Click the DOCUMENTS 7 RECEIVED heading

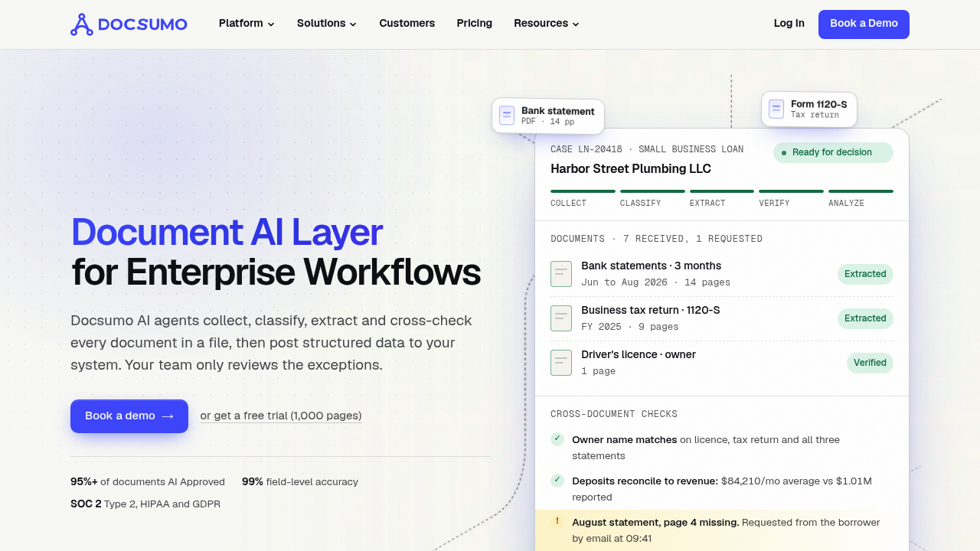pos(656,239)
